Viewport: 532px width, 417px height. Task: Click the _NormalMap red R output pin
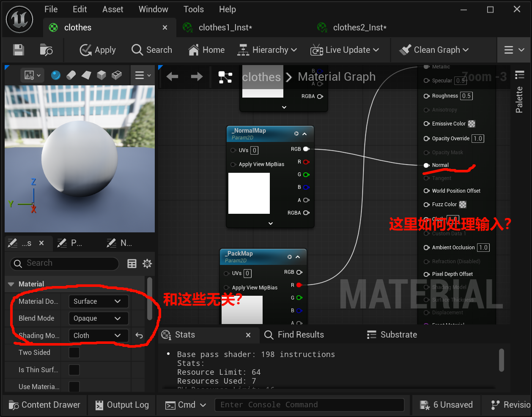point(307,162)
